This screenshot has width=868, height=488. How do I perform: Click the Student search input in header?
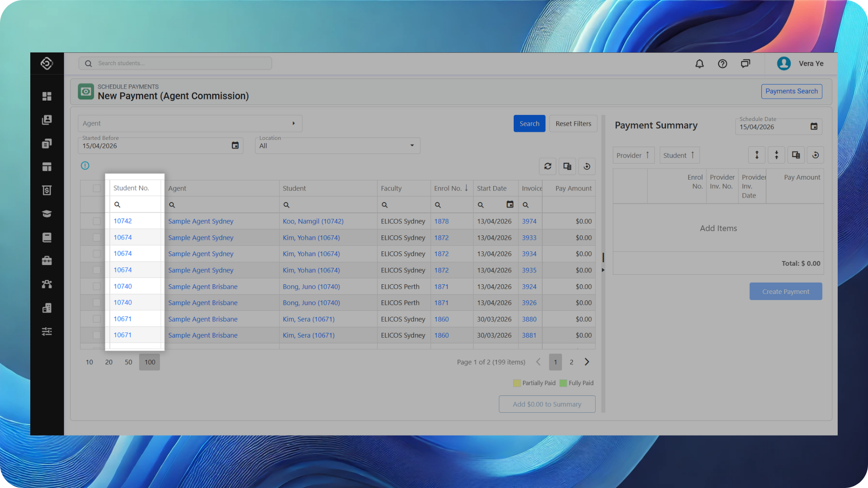(x=328, y=205)
